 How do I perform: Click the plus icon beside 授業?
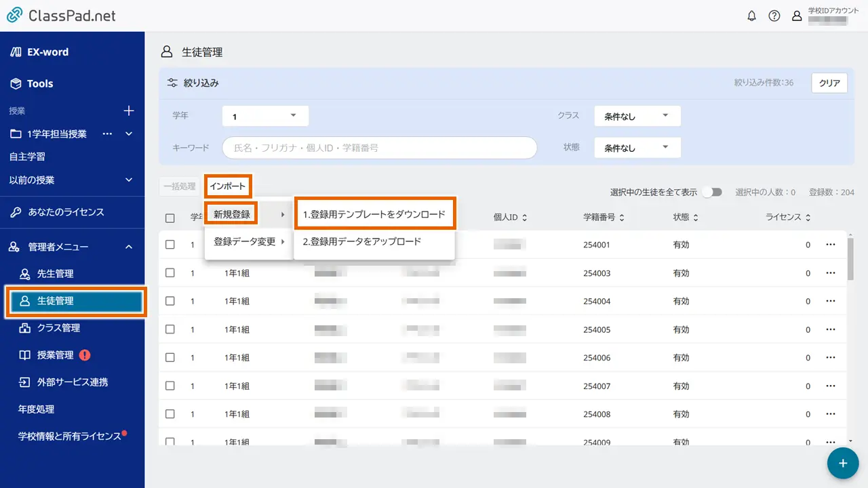[129, 110]
